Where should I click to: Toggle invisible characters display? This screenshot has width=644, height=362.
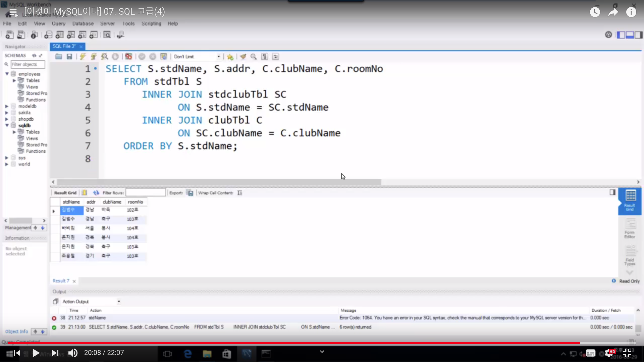pyautogui.click(x=265, y=57)
